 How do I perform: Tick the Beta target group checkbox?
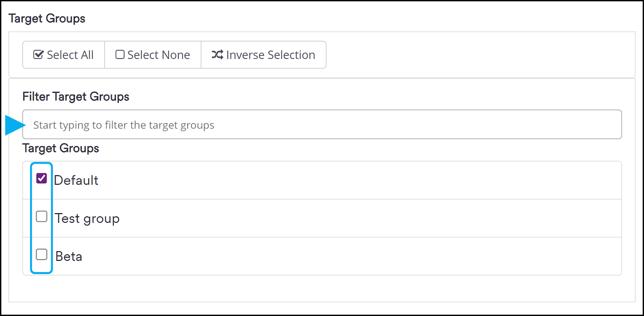pyautogui.click(x=41, y=254)
